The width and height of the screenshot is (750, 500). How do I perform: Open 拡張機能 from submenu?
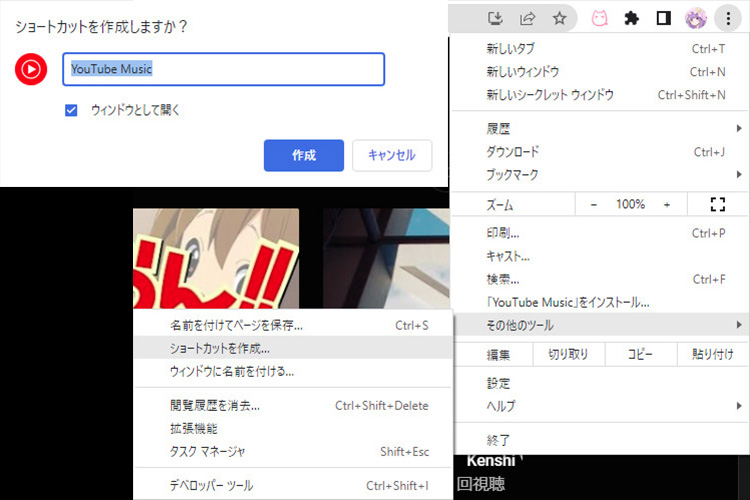pyautogui.click(x=293, y=428)
